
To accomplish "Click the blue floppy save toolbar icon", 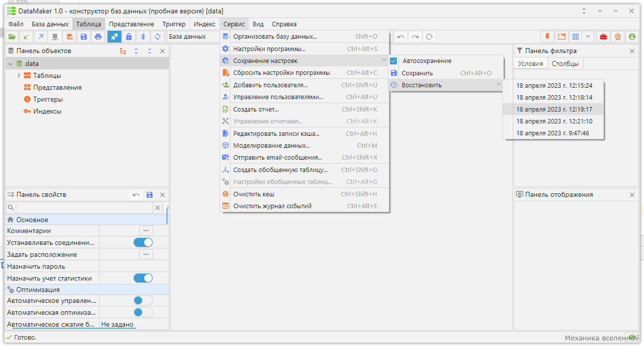I will (84, 36).
